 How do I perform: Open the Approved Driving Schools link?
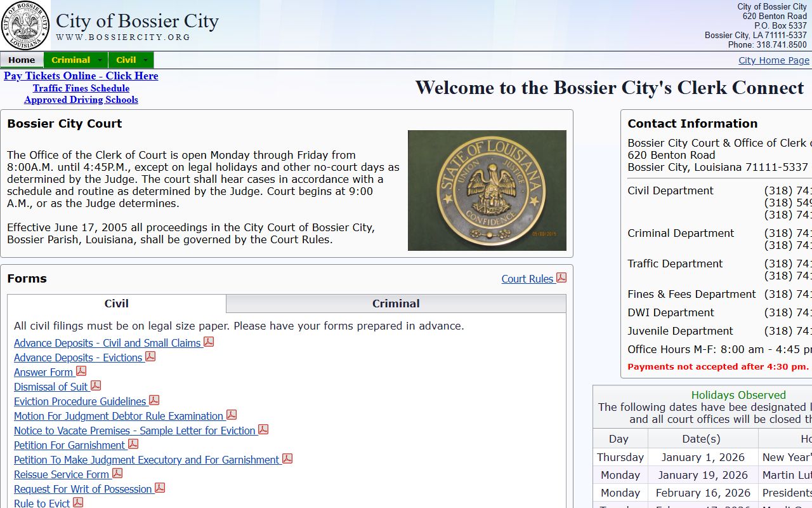[x=81, y=100]
